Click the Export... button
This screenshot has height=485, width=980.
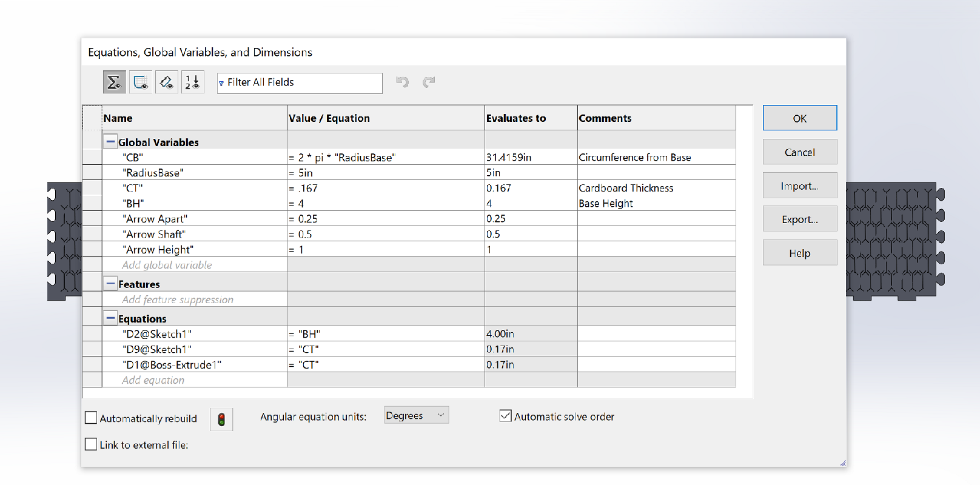click(x=799, y=219)
